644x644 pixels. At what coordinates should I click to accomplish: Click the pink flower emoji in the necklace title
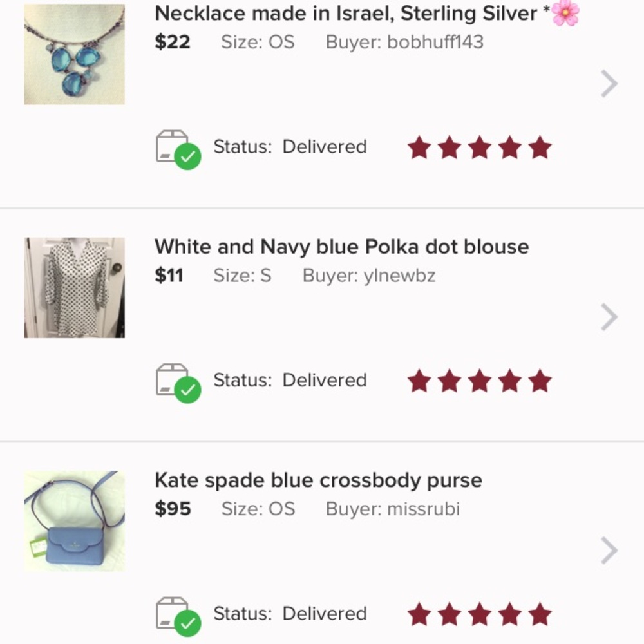(x=569, y=13)
